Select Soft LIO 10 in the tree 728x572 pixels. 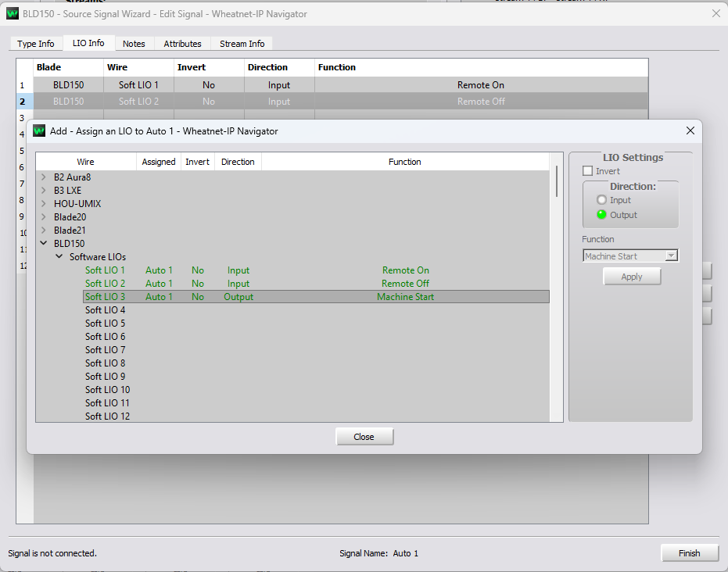(107, 390)
